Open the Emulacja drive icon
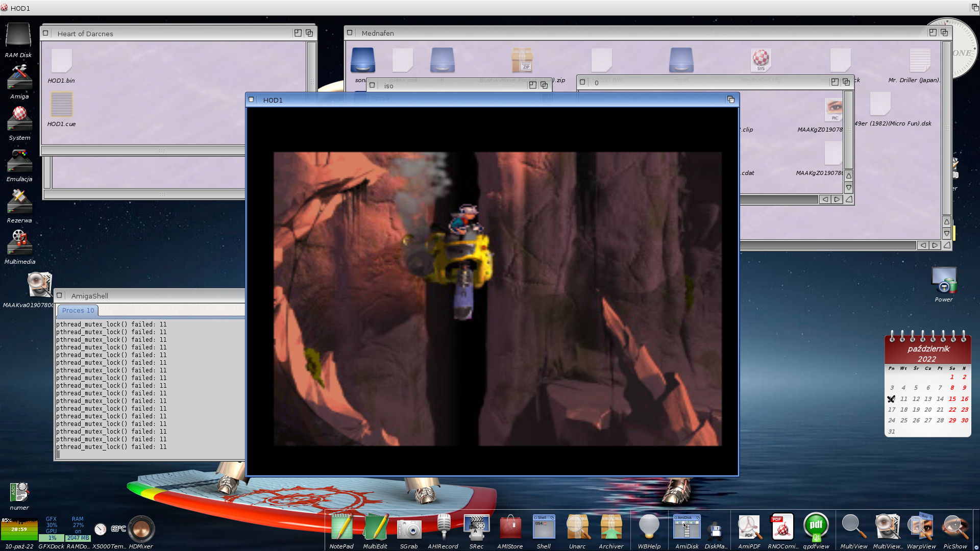Viewport: 980px width, 551px height. coord(19,160)
